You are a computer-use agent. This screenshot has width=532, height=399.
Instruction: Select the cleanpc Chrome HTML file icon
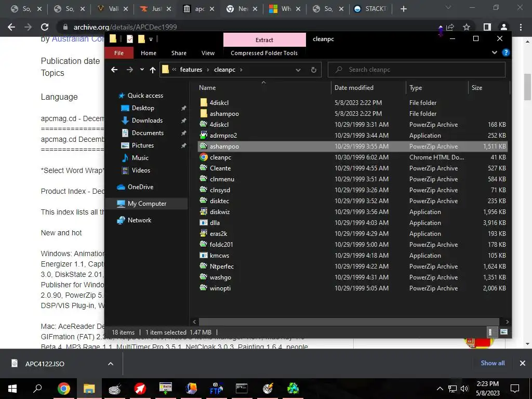click(204, 157)
